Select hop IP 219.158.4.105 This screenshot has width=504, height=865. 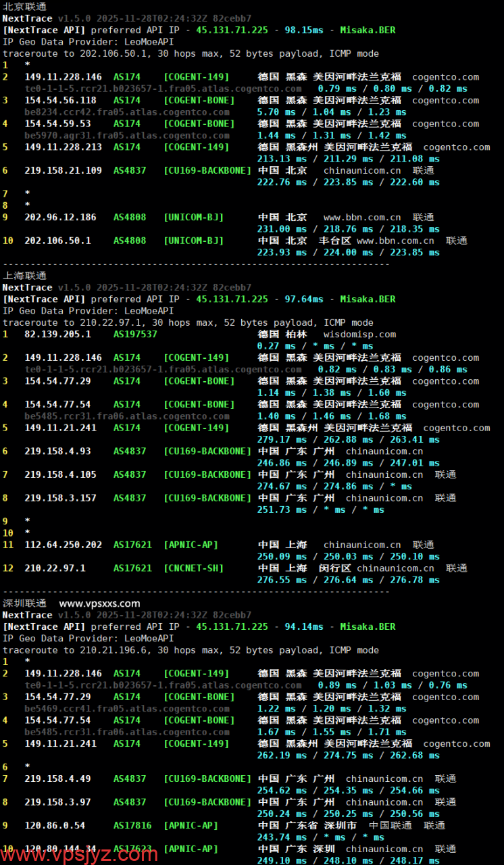click(61, 475)
